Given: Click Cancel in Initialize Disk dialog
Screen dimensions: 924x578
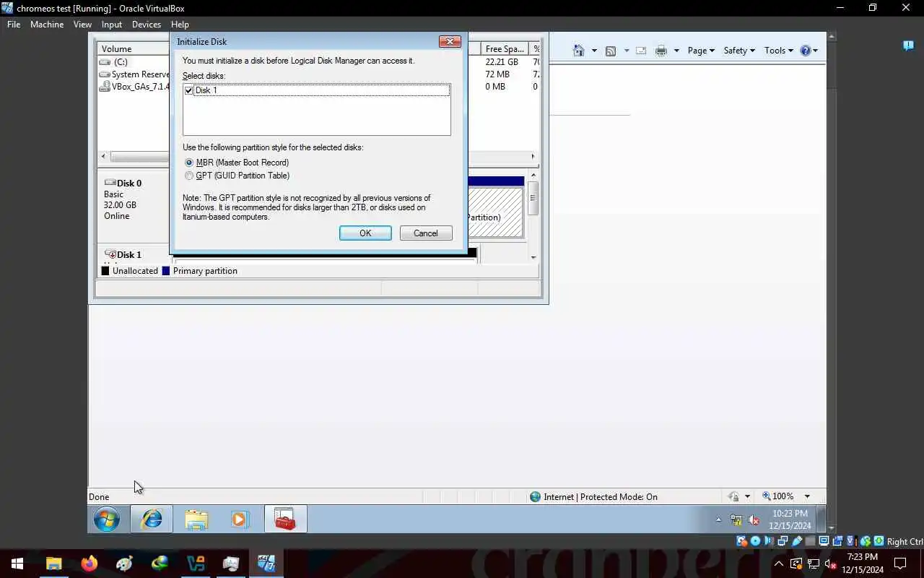Looking at the screenshot, I should (426, 233).
